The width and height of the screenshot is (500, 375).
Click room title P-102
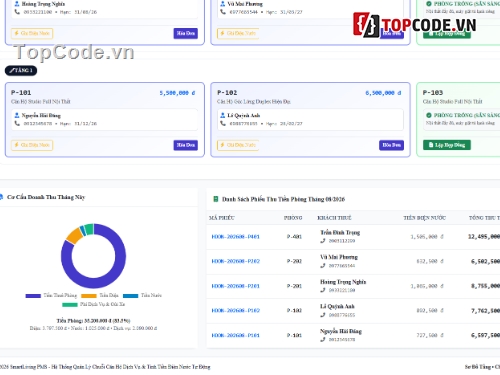pyautogui.click(x=227, y=93)
